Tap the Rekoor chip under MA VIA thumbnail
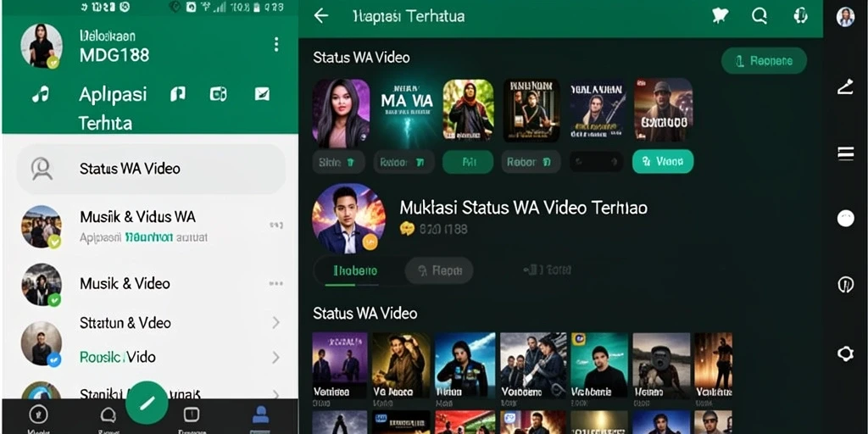This screenshot has width=868, height=434. (x=403, y=162)
